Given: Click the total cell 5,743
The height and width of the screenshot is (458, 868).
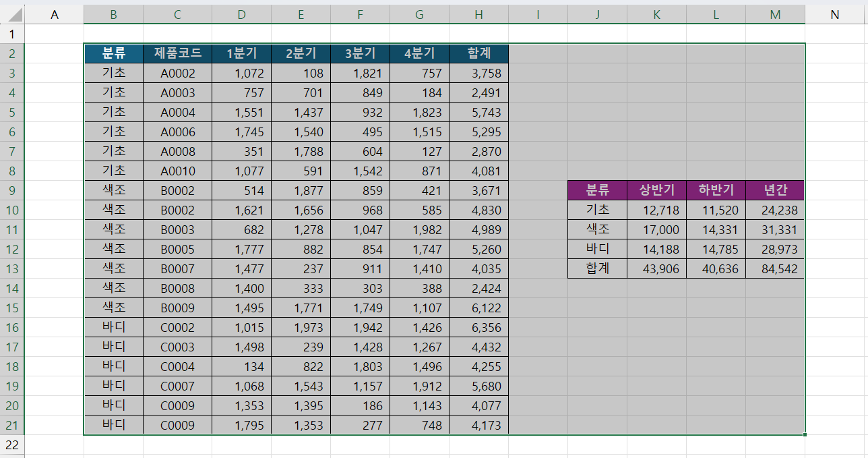Looking at the screenshot, I should (478, 112).
